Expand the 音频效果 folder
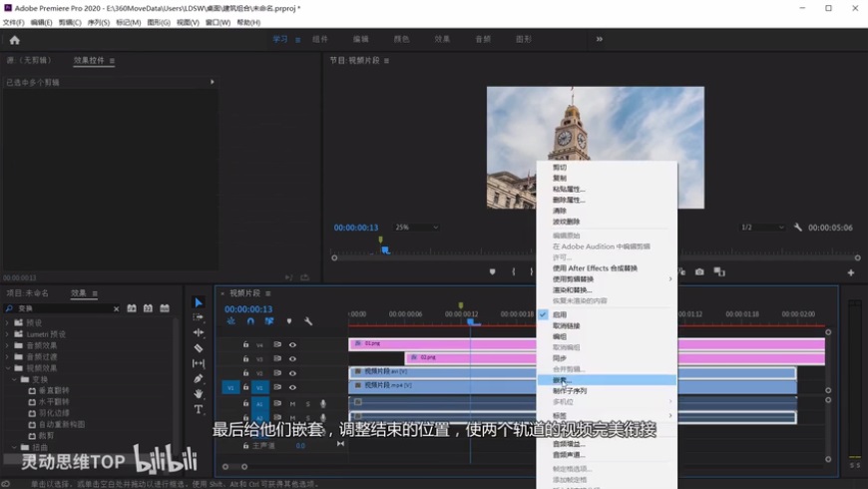Viewport: 868px width, 489px height. 7,345
